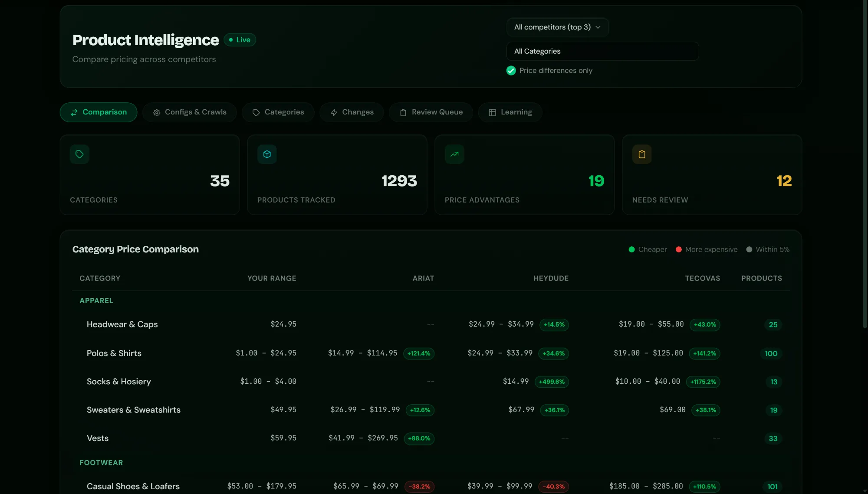This screenshot has height=494, width=868.
Task: Click the TECOVAS column header
Action: click(x=702, y=278)
